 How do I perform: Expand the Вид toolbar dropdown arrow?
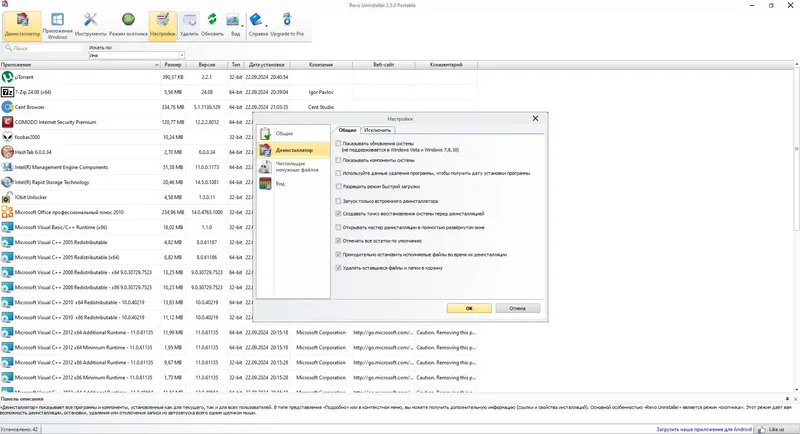(x=242, y=26)
